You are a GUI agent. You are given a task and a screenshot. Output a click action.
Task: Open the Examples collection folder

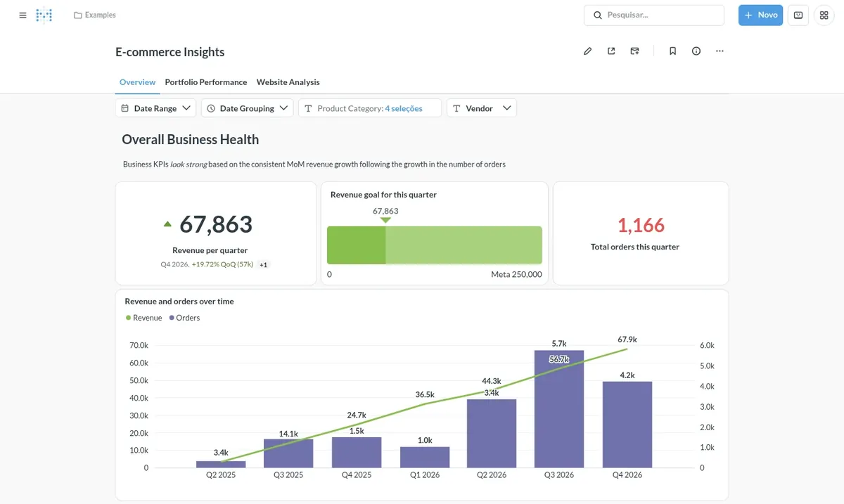(x=95, y=15)
